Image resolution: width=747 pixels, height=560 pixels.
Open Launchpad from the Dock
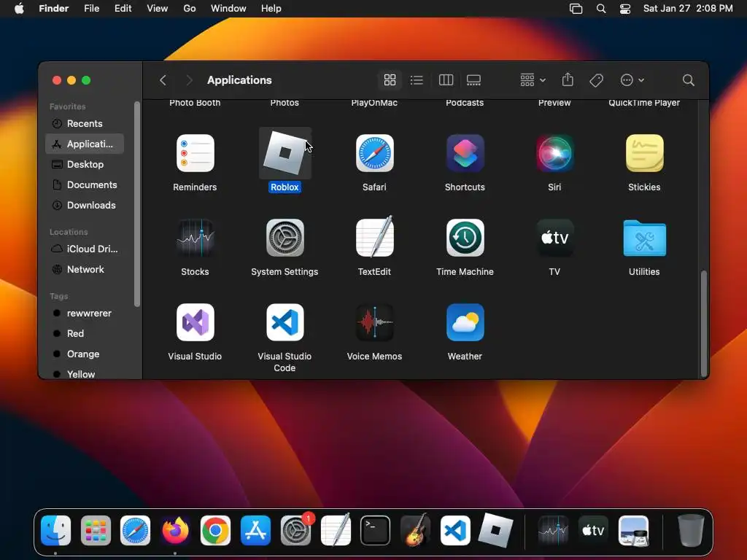pyautogui.click(x=96, y=531)
